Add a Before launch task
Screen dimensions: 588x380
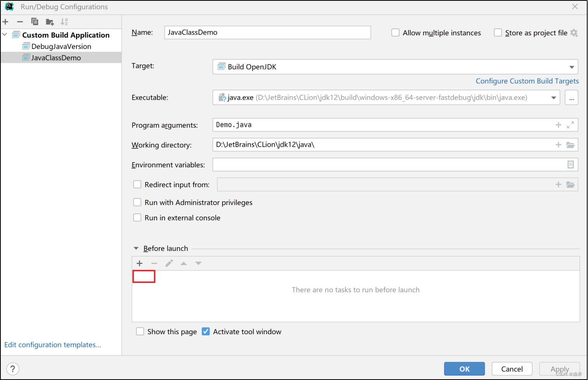tap(140, 263)
